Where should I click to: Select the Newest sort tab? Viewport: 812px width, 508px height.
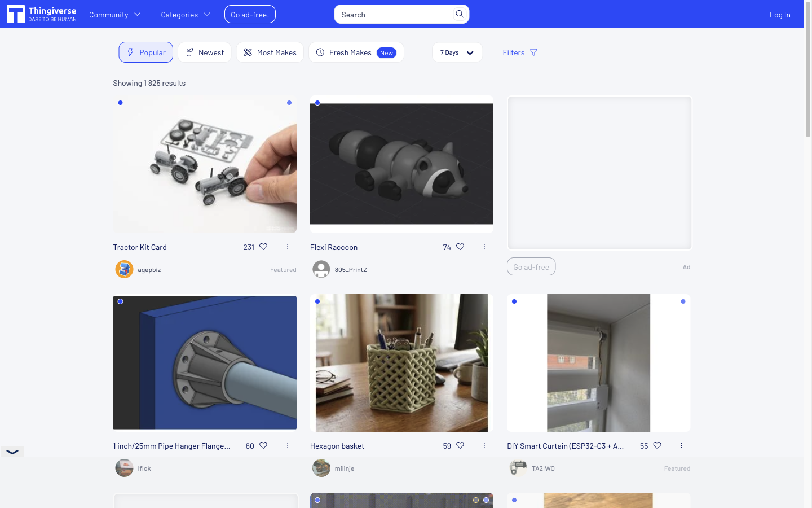click(205, 52)
